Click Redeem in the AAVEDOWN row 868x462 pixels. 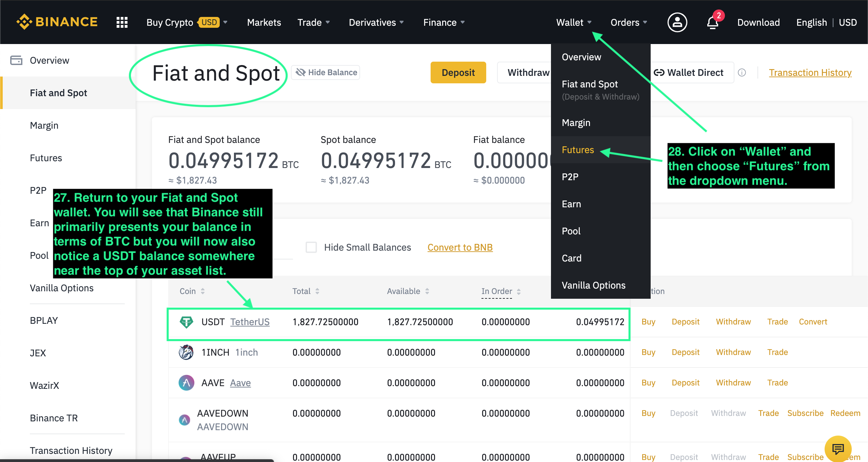pos(845,413)
